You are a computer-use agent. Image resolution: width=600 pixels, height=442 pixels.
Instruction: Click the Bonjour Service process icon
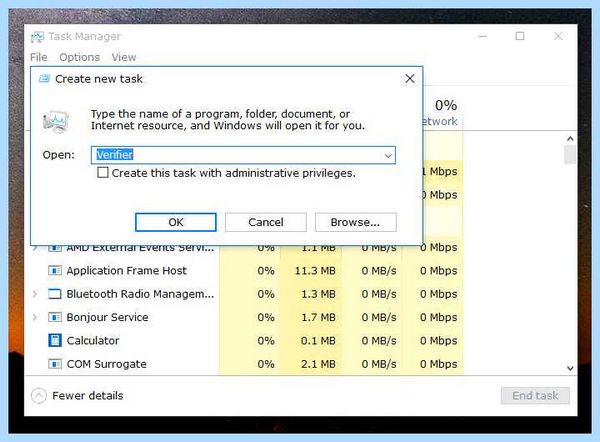pos(55,318)
